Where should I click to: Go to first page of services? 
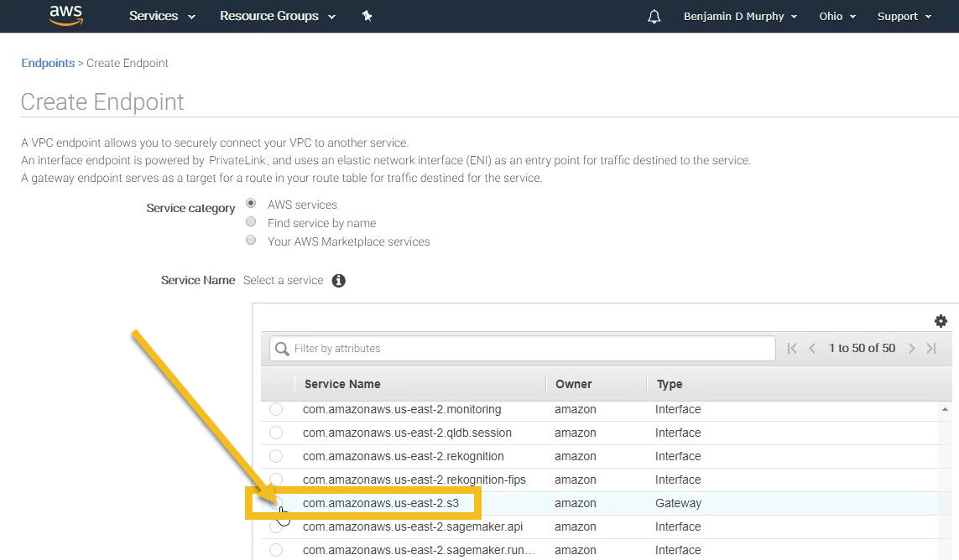pos(792,349)
